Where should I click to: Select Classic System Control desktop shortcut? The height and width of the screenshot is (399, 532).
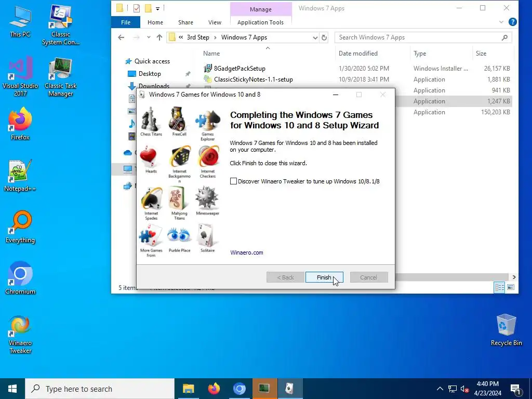click(61, 24)
